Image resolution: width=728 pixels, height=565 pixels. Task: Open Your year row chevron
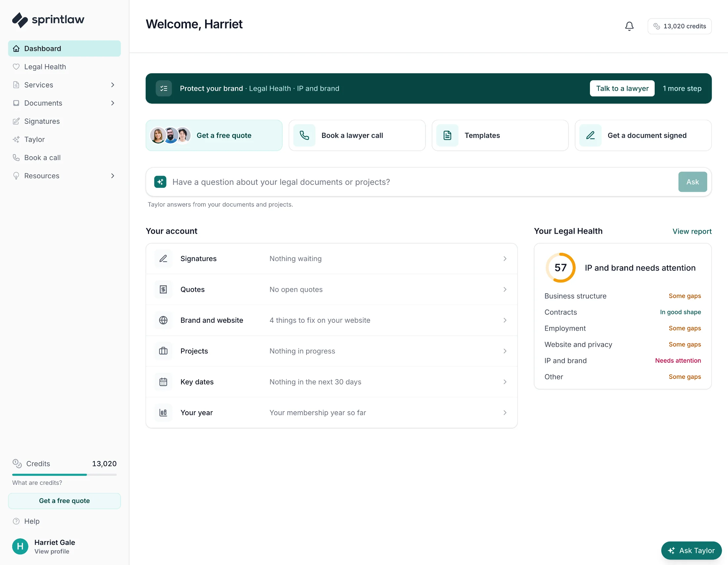click(x=505, y=413)
